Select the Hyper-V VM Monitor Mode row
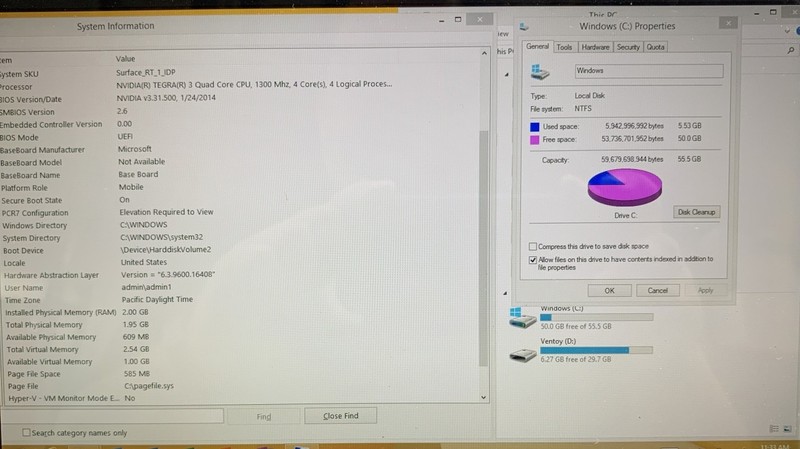This screenshot has height=449, width=800. point(240,398)
